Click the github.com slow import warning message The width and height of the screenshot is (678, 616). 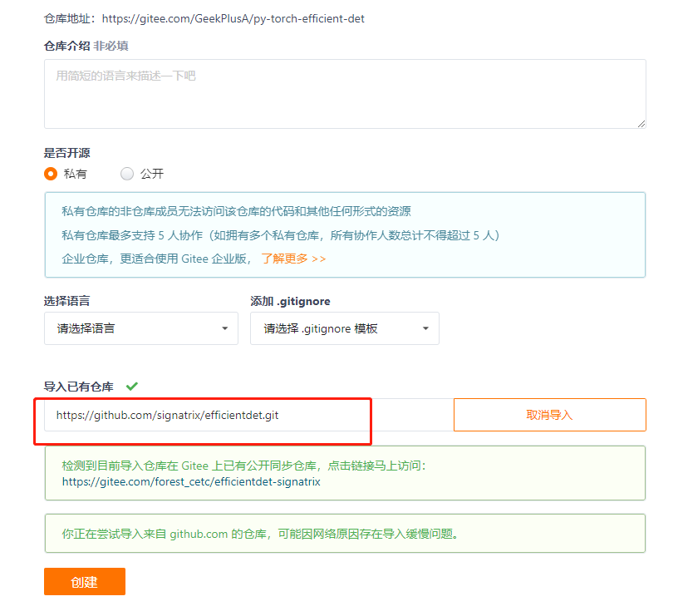pyautogui.click(x=344, y=533)
